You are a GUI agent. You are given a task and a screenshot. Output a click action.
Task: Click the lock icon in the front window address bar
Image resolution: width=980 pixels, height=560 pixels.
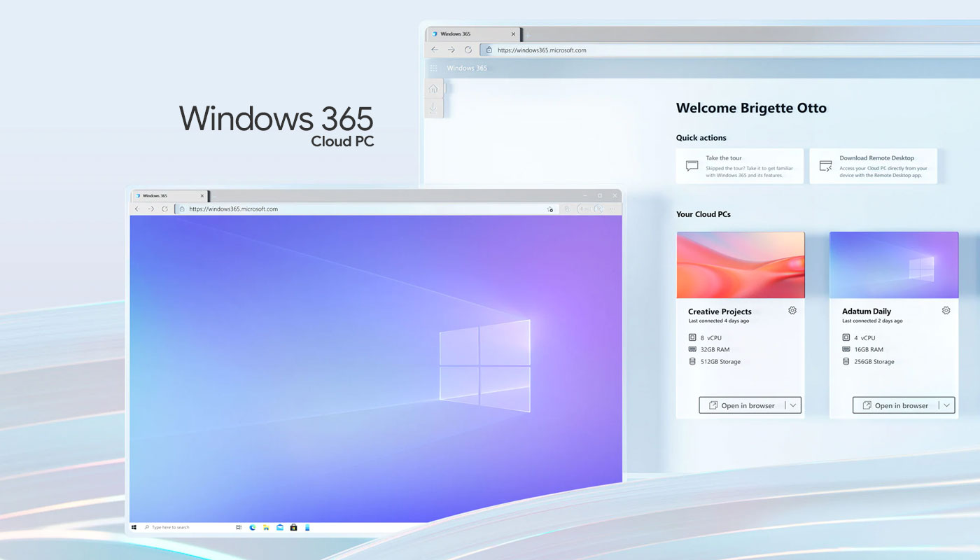[182, 209]
